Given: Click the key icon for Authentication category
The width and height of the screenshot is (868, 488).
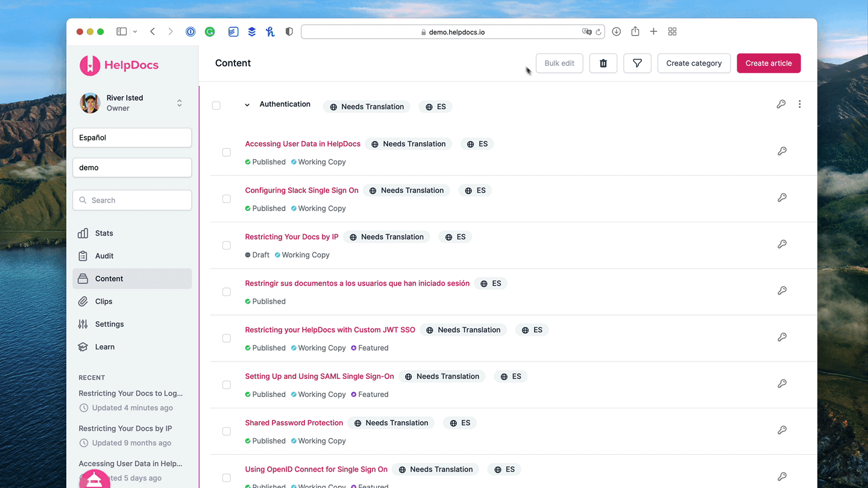Looking at the screenshot, I should [x=781, y=104].
